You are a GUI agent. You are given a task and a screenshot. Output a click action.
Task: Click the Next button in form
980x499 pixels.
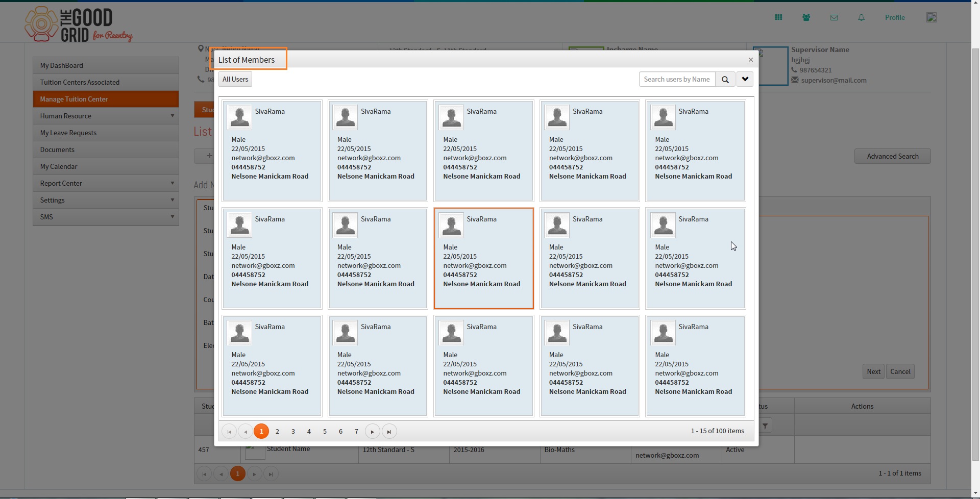tap(873, 371)
